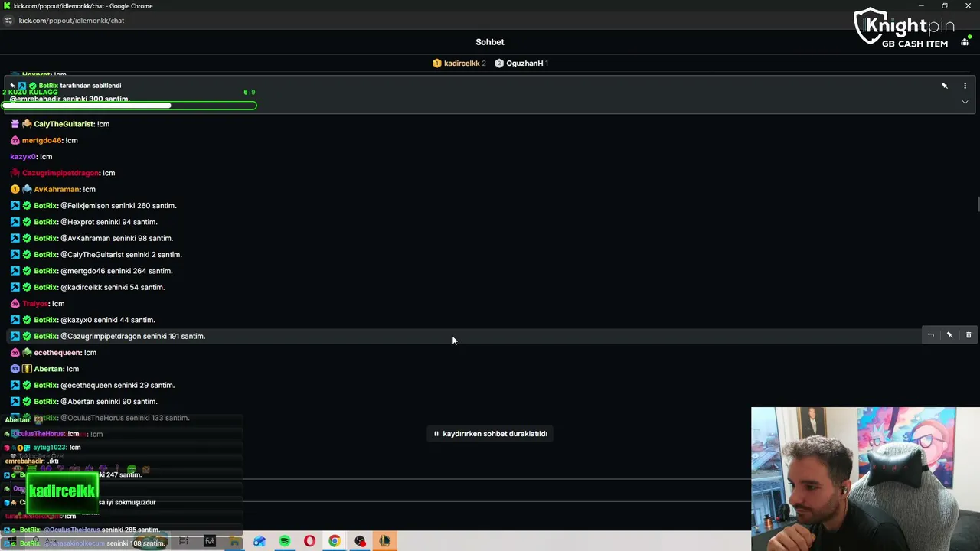Click Cazugrimpipetdragon's !cm message username
Image resolution: width=980 pixels, height=551 pixels.
pos(60,173)
